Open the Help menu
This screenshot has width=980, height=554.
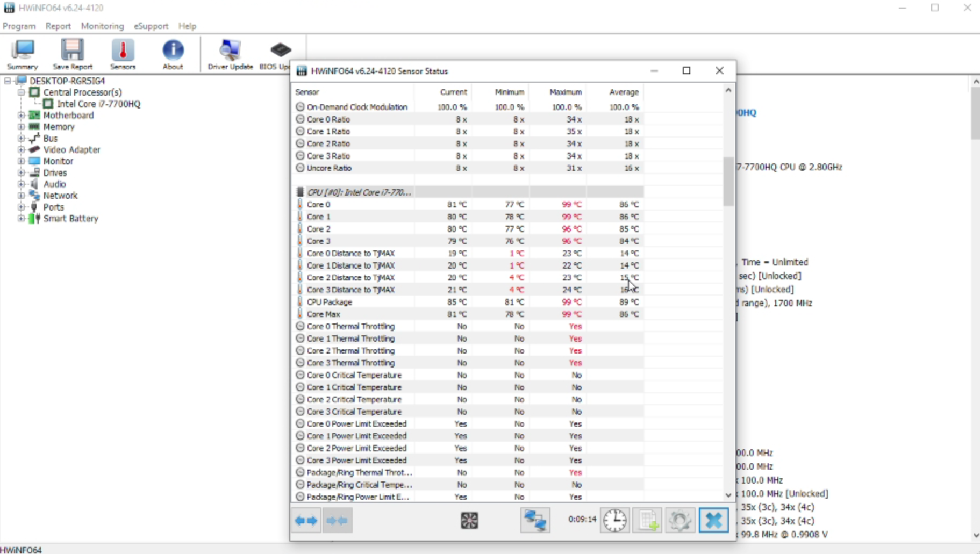pos(187,26)
